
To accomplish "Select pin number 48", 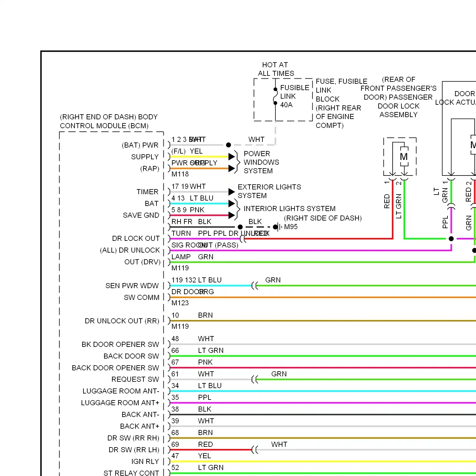I will pyautogui.click(x=175, y=339).
